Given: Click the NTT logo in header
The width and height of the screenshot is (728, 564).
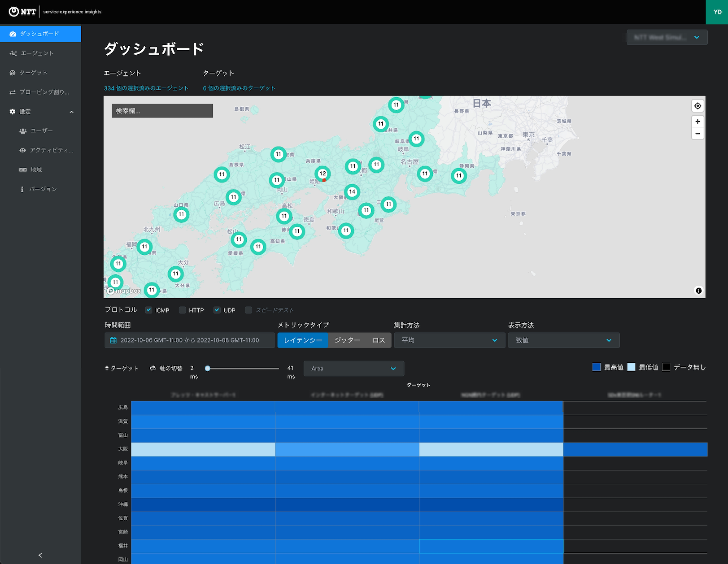Looking at the screenshot, I should click(22, 12).
